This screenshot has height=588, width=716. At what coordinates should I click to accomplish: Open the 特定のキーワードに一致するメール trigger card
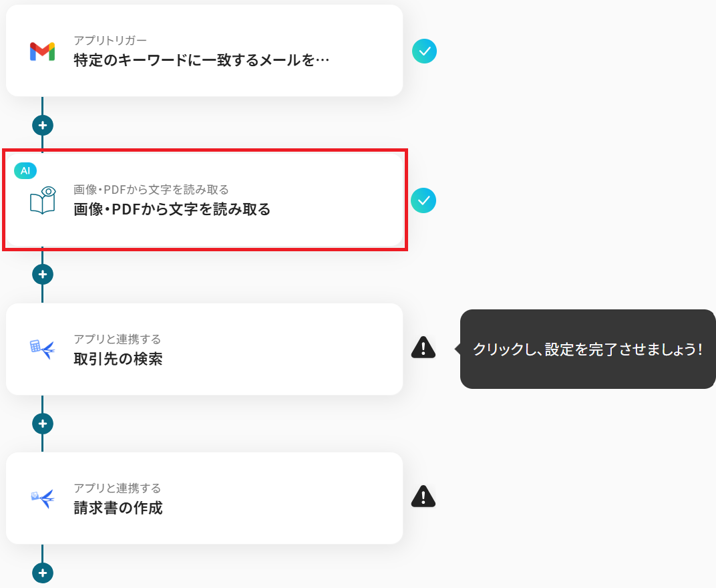click(x=202, y=61)
